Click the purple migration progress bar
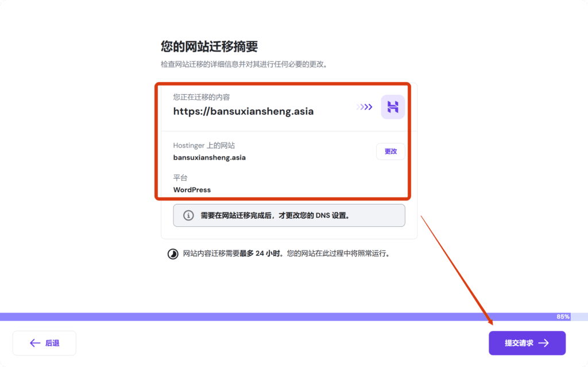Screen dimensions: 588x367 276,316
